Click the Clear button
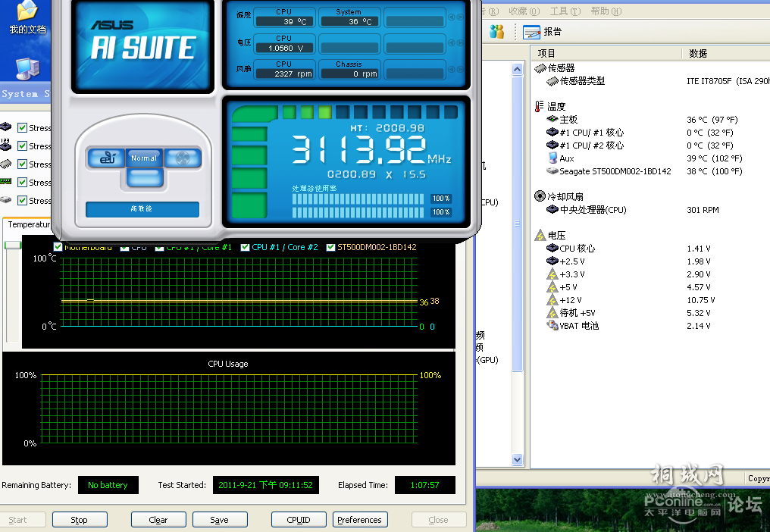This screenshot has height=532, width=770. coord(158,520)
